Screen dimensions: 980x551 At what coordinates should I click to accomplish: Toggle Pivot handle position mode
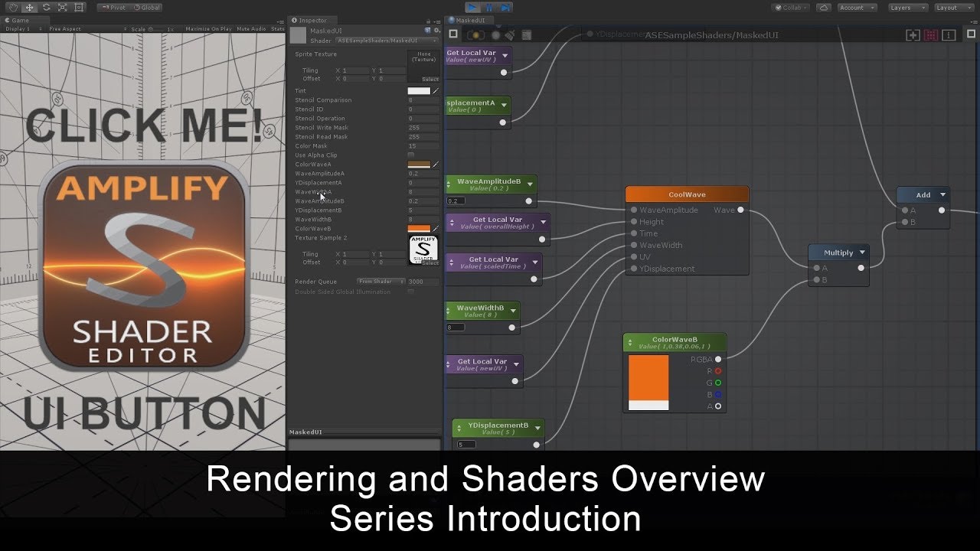[x=115, y=8]
